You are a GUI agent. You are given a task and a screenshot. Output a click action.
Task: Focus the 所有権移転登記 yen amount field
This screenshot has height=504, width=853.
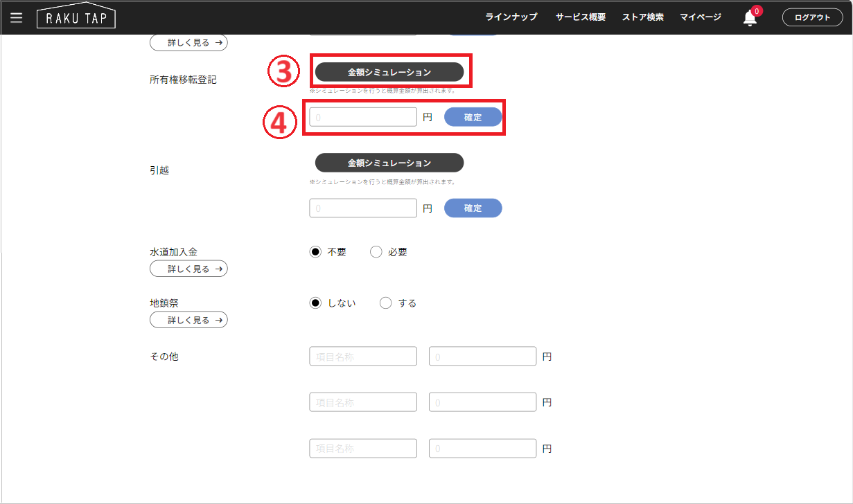[363, 117]
